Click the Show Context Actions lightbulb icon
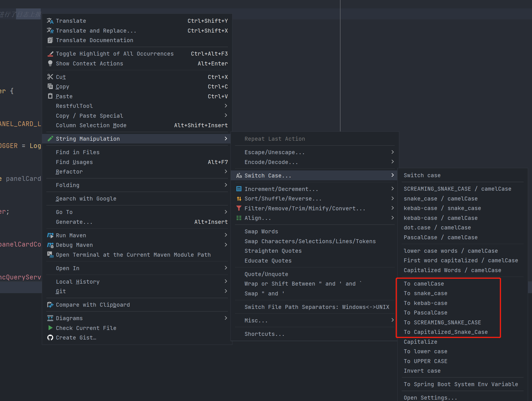Viewport: 532px width, 401px height. (x=50, y=63)
